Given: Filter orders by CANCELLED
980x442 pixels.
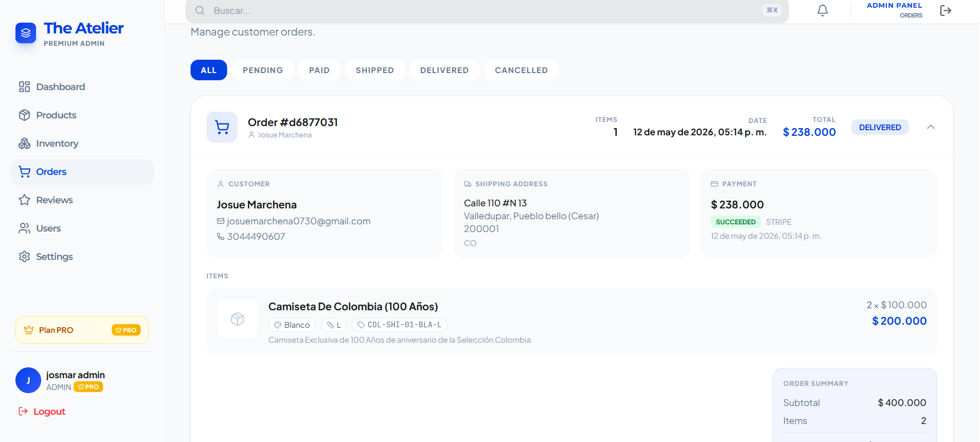Looking at the screenshot, I should [x=521, y=70].
